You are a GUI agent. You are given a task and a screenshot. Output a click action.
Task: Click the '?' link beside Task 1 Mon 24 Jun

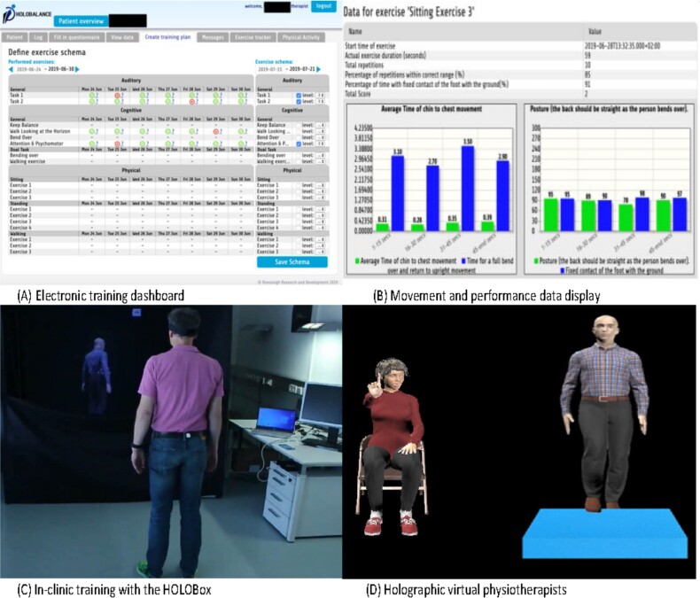tap(97, 96)
